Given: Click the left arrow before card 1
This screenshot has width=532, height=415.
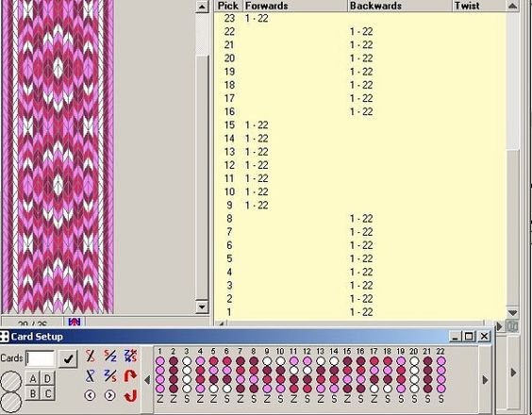Looking at the screenshot, I should tap(147, 380).
